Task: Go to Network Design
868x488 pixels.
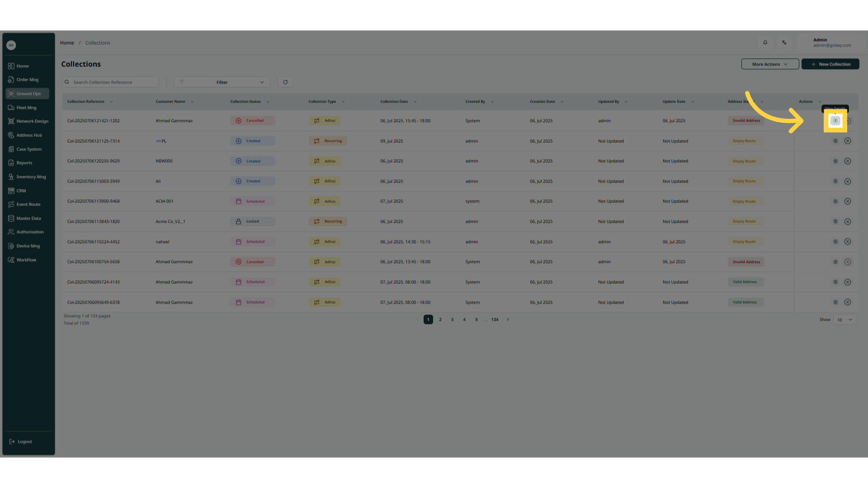Action: pyautogui.click(x=28, y=121)
